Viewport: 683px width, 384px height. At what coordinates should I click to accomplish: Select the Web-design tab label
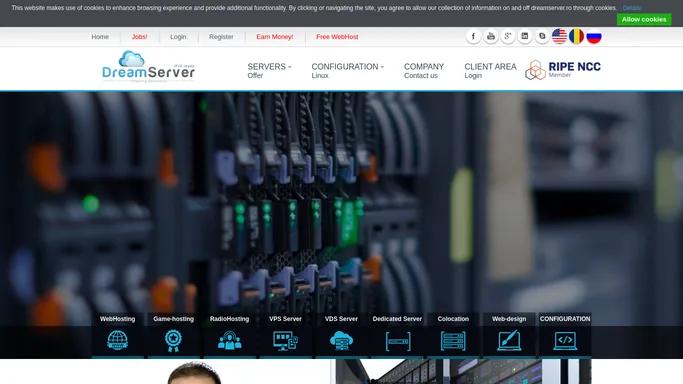click(509, 319)
